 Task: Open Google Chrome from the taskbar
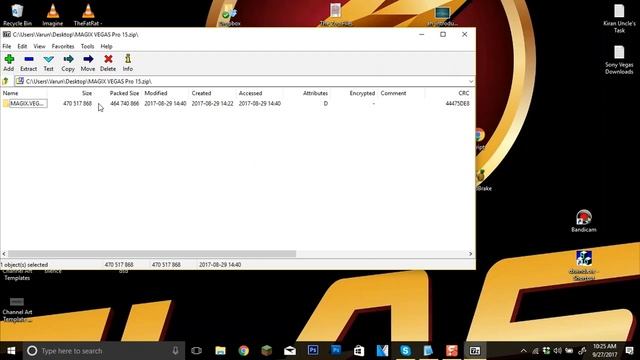click(244, 351)
